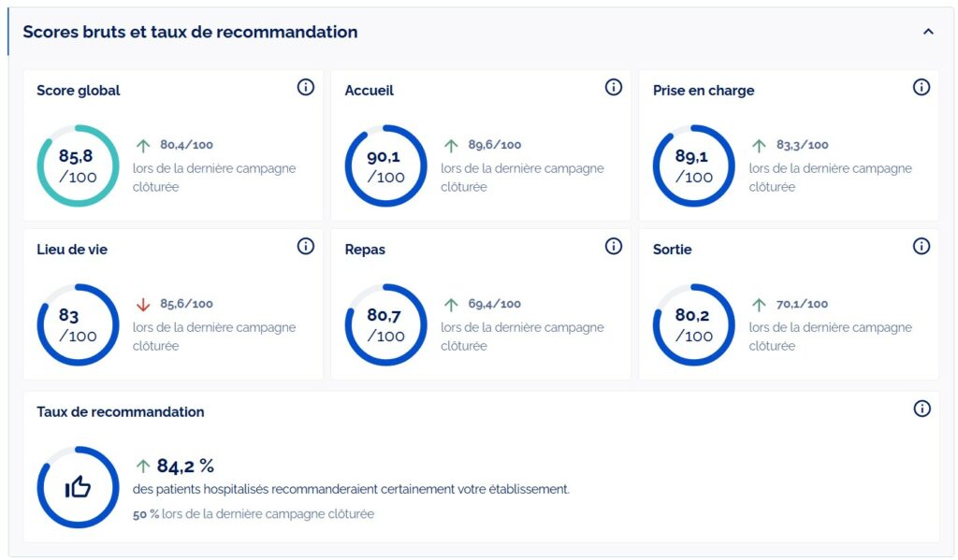Click info icon on Score global card
Screen dimensions: 958x560
click(x=305, y=87)
